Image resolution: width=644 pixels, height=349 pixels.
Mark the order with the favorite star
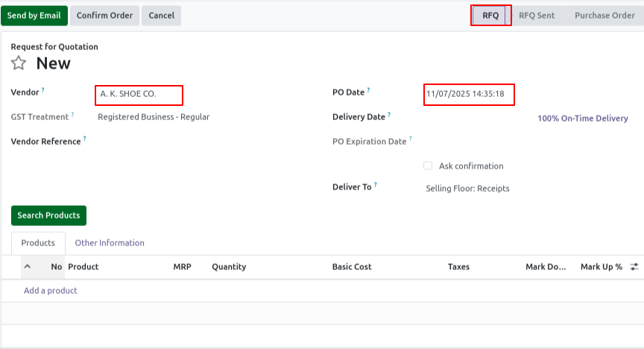point(19,63)
